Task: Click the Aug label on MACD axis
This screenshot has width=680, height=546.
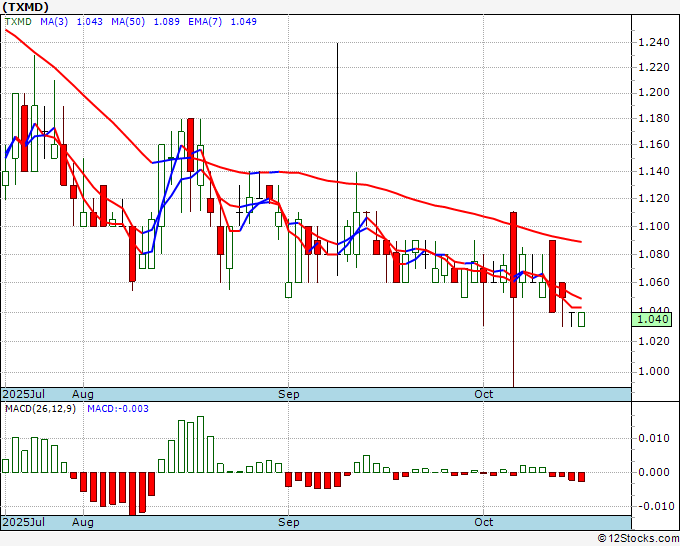Action: tap(82, 522)
